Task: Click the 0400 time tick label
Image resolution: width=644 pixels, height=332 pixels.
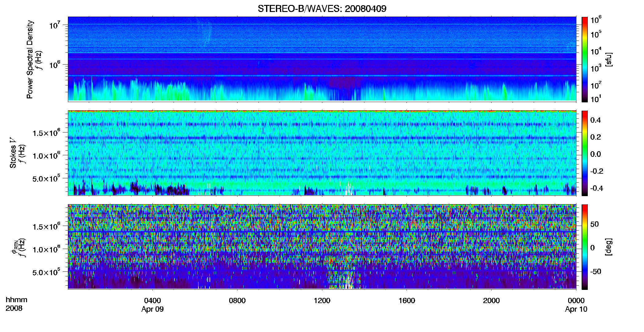Action: pos(152,301)
